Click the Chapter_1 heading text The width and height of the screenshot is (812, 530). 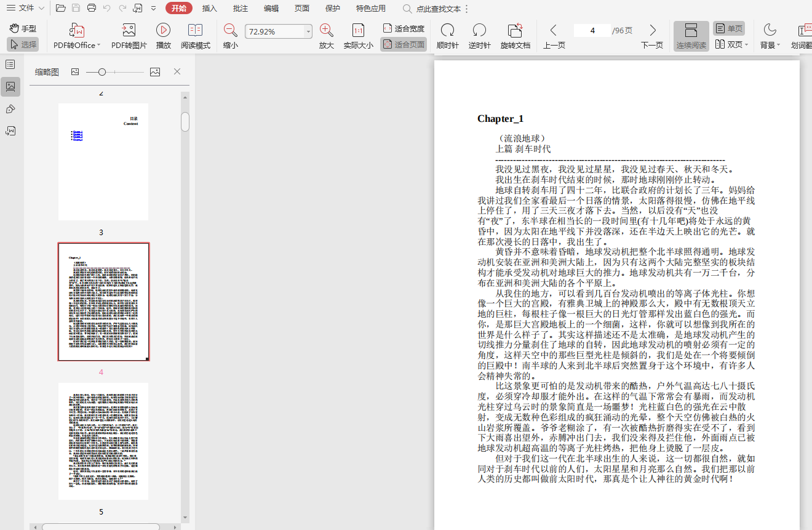click(x=500, y=119)
